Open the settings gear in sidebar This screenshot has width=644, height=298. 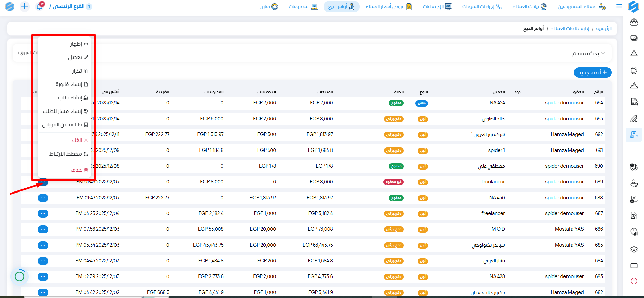click(634, 250)
